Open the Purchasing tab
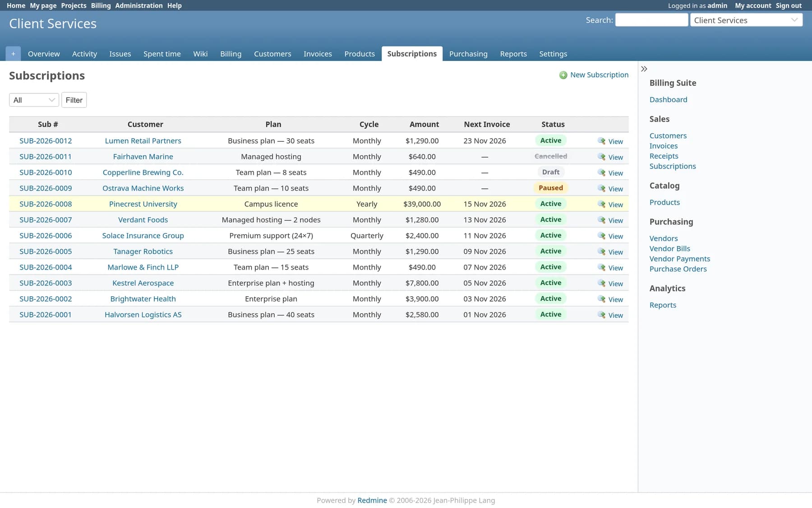 click(x=468, y=54)
